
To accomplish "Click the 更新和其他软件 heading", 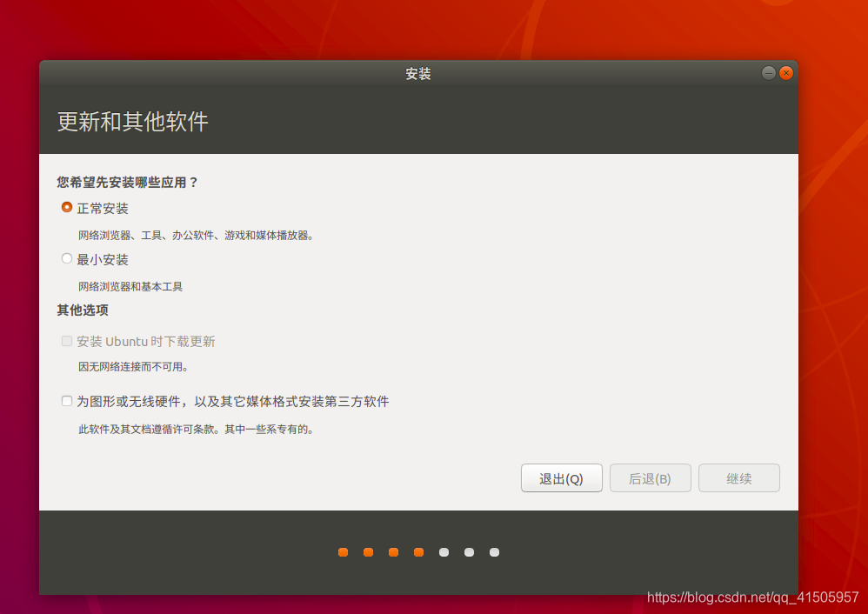I will tap(130, 123).
